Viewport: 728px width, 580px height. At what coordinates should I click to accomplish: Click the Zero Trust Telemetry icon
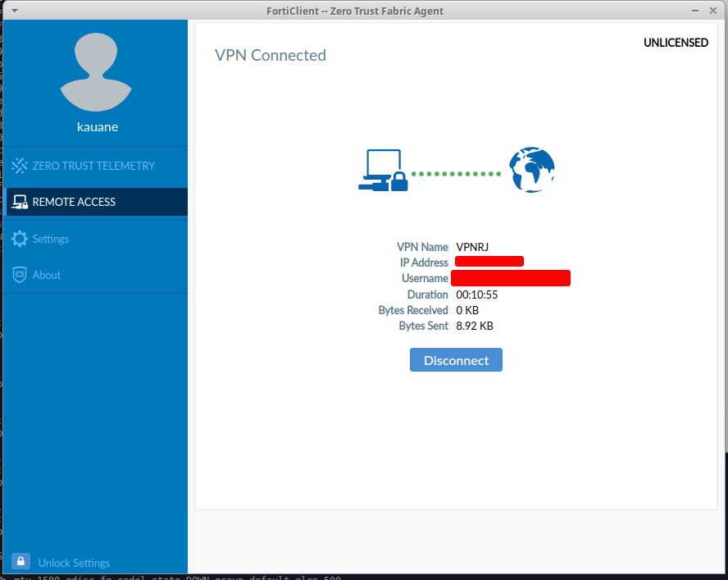20,166
